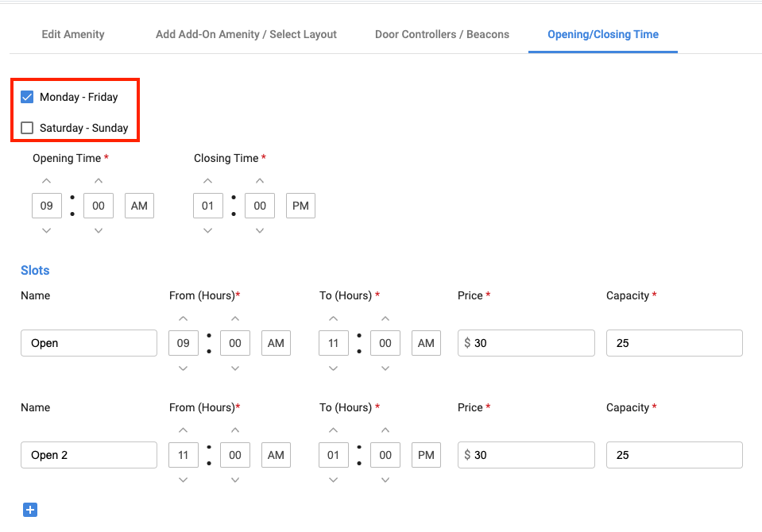Increase the Opening Time hour with up arrow
This screenshot has height=532, width=762.
pyautogui.click(x=47, y=181)
